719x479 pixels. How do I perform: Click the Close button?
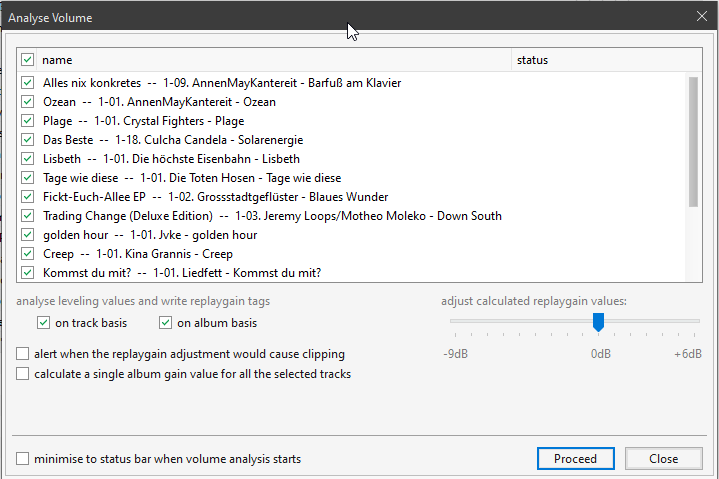point(664,458)
